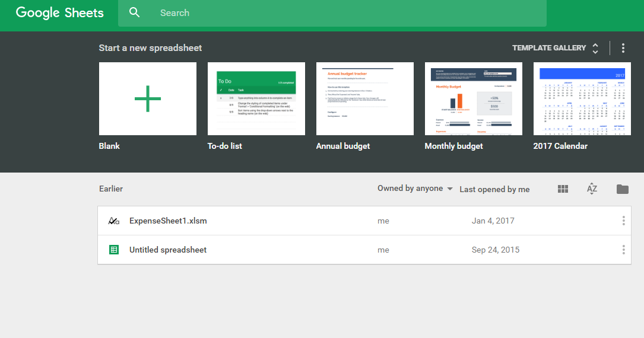The image size is (644, 338).
Task: Click the To-do list label
Action: pyautogui.click(x=225, y=146)
